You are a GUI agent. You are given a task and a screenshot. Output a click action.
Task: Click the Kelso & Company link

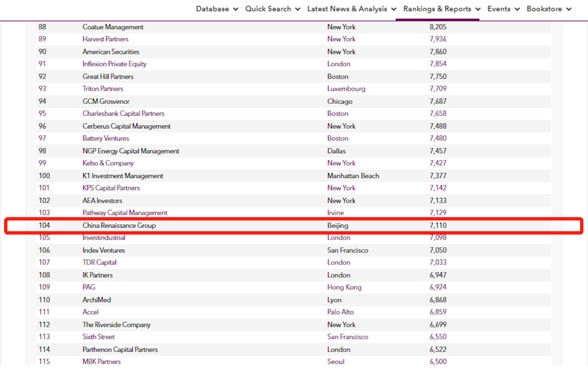108,163
